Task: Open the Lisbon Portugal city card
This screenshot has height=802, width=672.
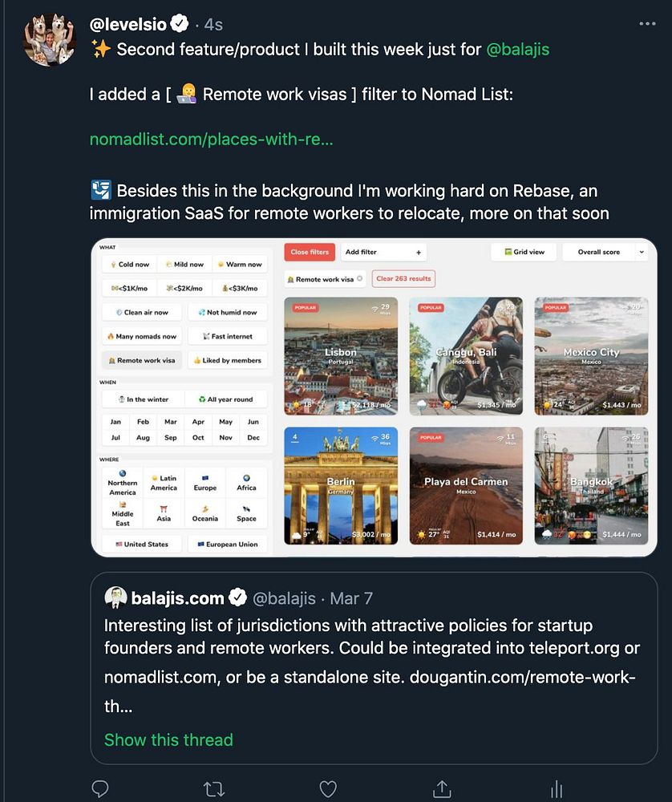Action: [341, 355]
